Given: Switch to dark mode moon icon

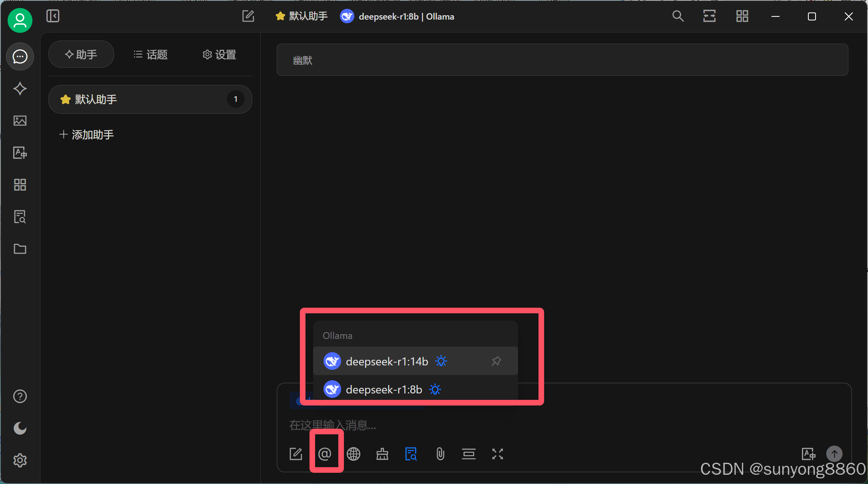Looking at the screenshot, I should pyautogui.click(x=20, y=428).
